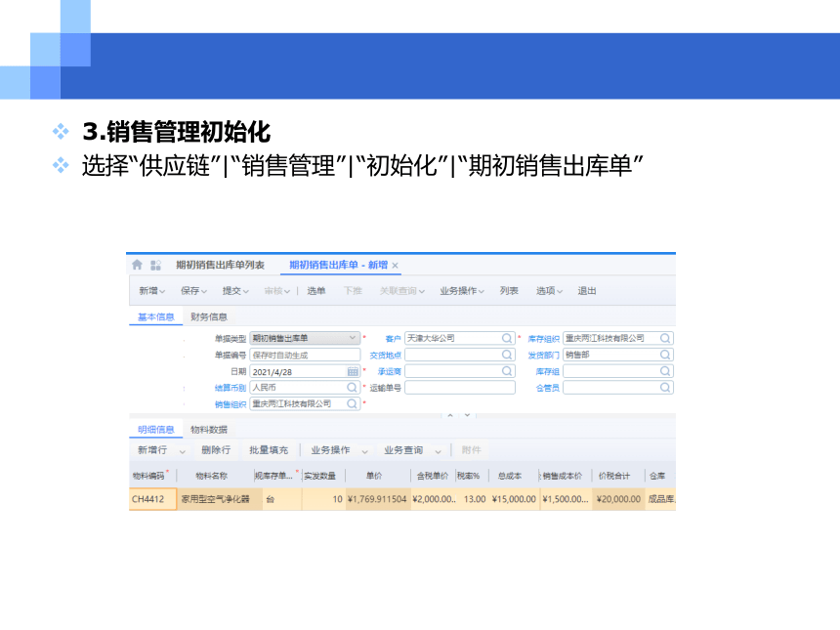
Task: Select cell 家用型空气净化器
Action: [220, 499]
